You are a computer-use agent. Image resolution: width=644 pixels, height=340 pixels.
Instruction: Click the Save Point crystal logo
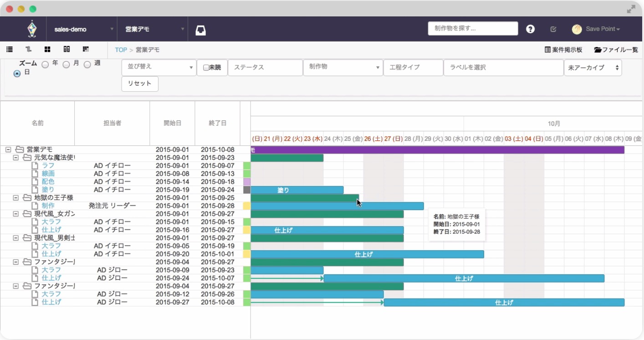[x=31, y=29]
